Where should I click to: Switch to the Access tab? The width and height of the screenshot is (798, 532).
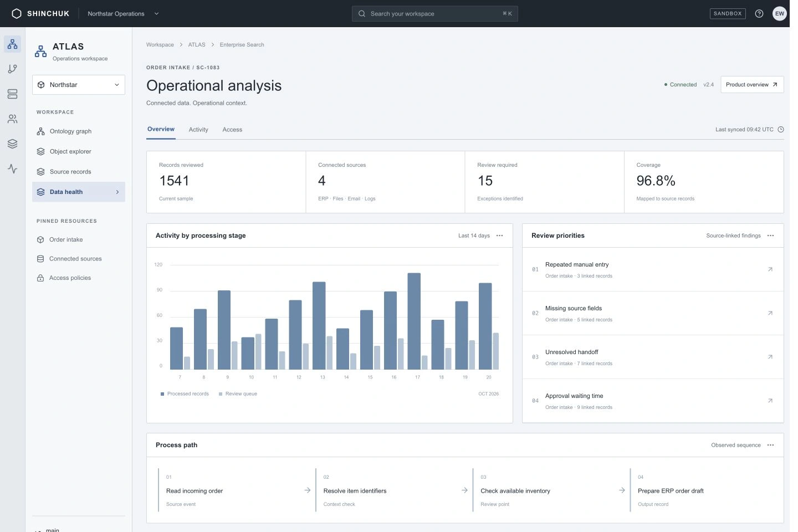tap(232, 130)
